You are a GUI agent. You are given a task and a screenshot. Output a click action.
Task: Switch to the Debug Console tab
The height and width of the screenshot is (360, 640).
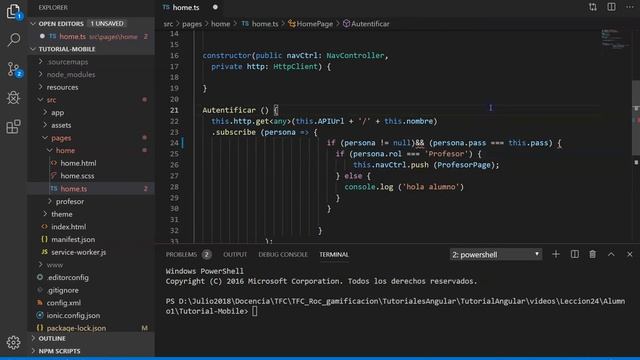point(283,254)
